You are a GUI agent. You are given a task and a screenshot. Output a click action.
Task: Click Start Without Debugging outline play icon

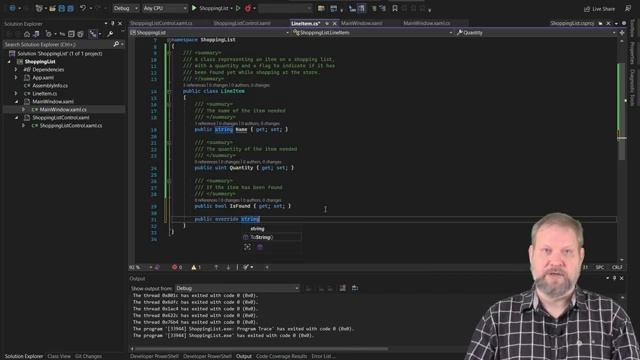click(238, 8)
